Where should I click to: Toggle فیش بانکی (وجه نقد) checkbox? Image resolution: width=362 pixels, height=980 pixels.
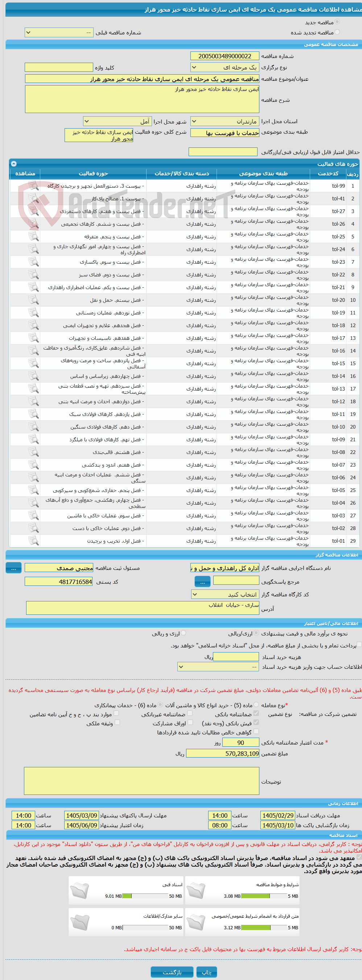[x=256, y=722]
